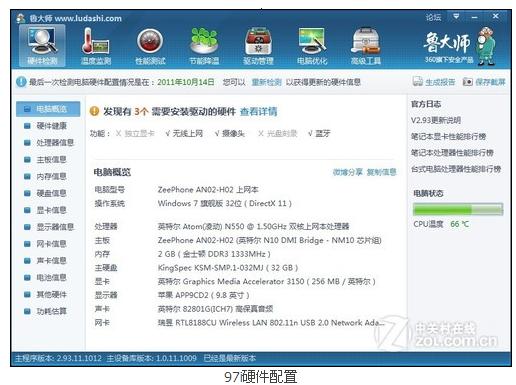
Task: Click the 独立显卡 feature label
Action: [139, 134]
